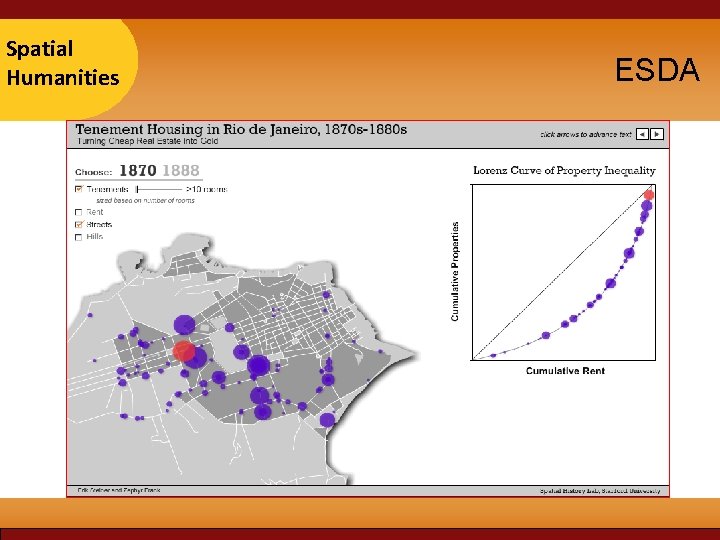Screen dimensions: 720x540
Task: Click the 'sized based on number of rooms' note
Action: [x=145, y=201]
